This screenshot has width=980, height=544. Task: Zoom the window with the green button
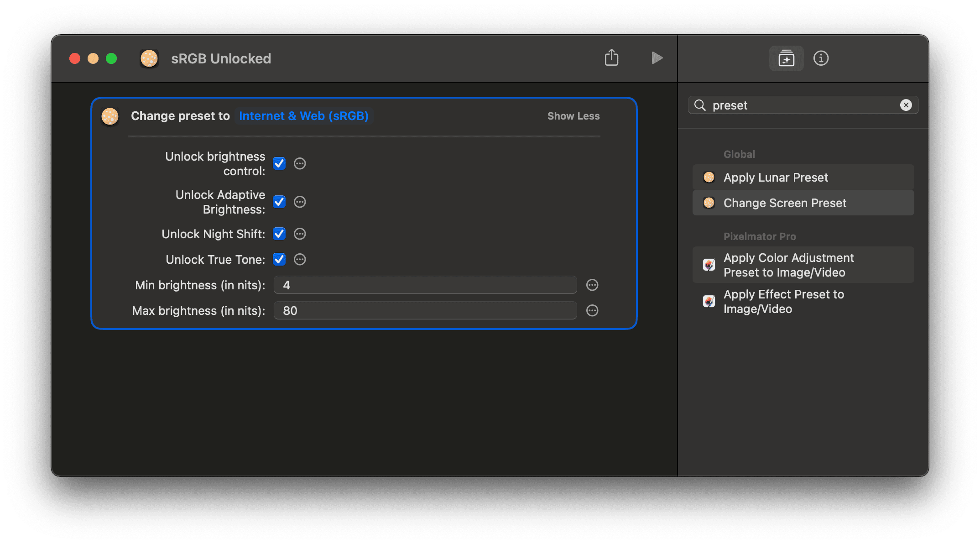pos(111,58)
